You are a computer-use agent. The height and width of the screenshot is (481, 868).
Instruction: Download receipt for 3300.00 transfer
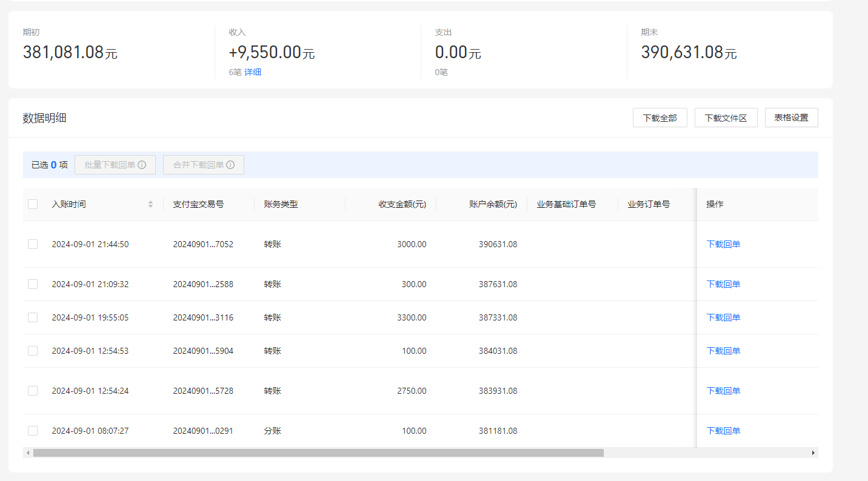723,317
